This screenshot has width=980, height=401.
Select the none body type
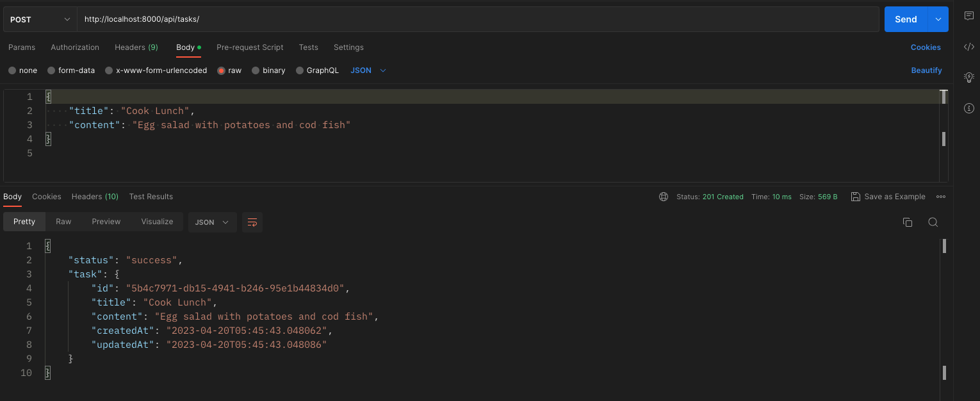click(x=23, y=70)
